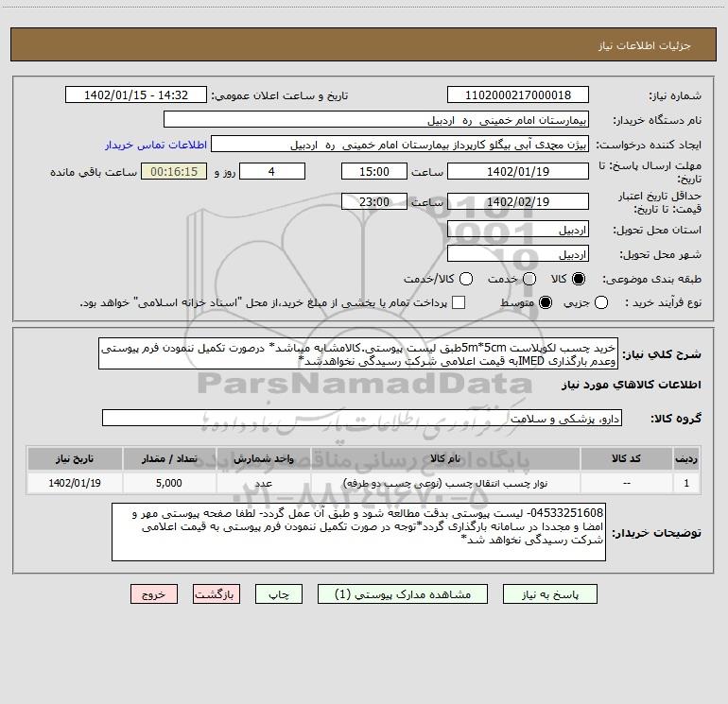The height and width of the screenshot is (704, 728).
Task: Click the delivery province field اردبیل
Action: click(x=518, y=229)
